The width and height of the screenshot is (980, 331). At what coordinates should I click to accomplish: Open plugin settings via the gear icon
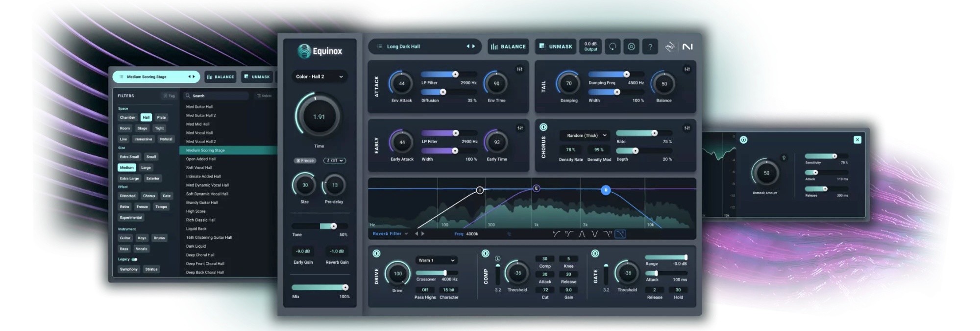pyautogui.click(x=631, y=47)
